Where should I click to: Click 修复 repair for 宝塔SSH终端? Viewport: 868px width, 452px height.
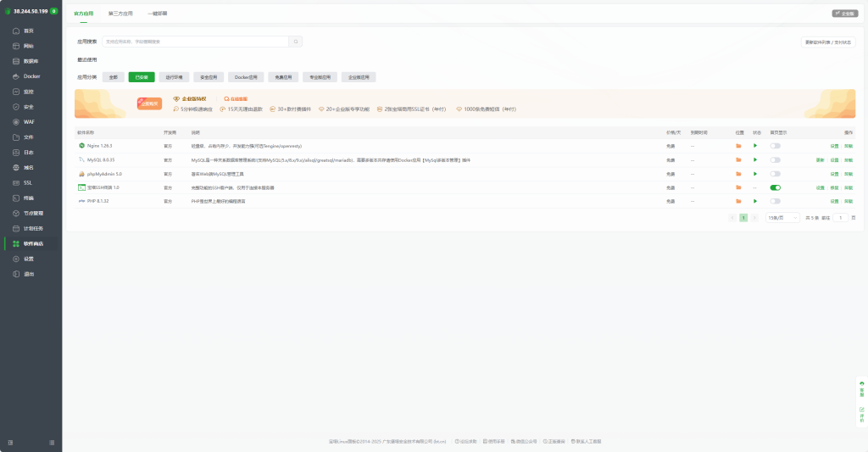pos(834,187)
